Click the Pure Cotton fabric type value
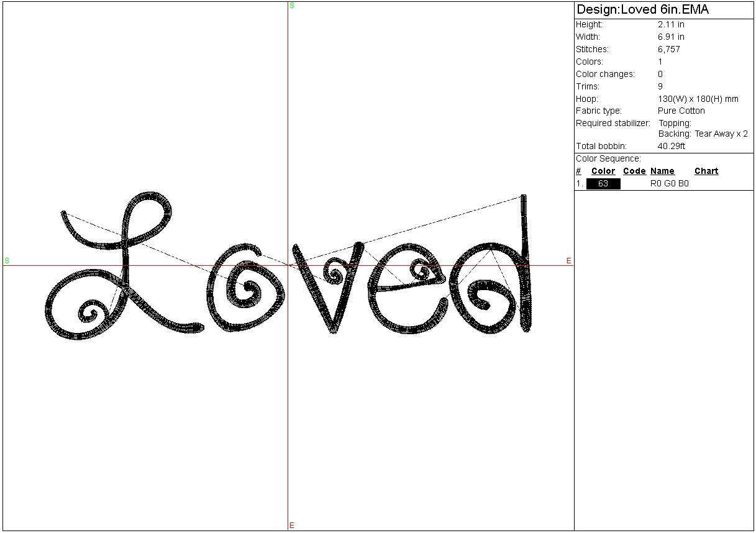Screen dimensions: 756x533 pyautogui.click(x=681, y=111)
